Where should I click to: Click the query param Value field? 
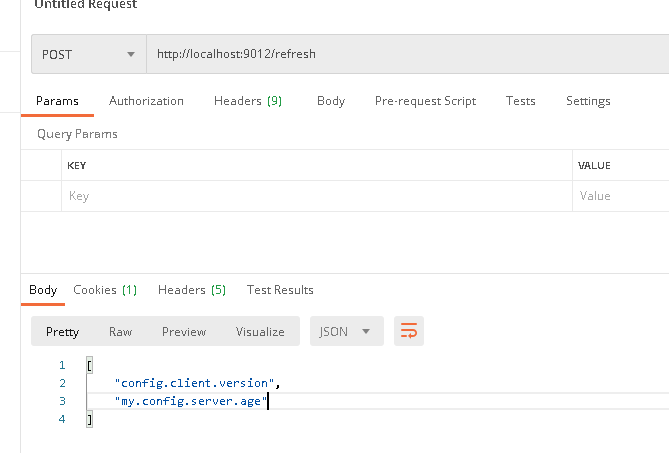click(621, 196)
